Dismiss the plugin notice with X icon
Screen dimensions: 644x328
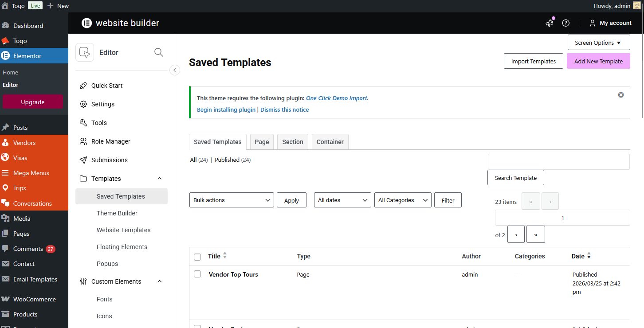tap(621, 95)
